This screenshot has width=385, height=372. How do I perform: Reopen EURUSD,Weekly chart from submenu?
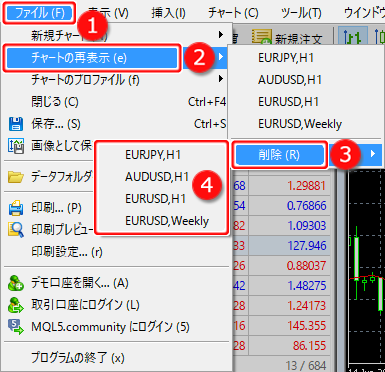click(x=300, y=124)
